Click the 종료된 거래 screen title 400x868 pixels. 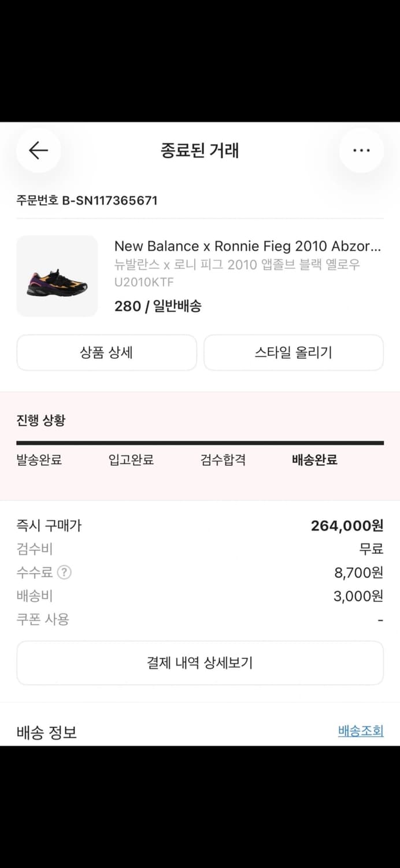pos(200,150)
